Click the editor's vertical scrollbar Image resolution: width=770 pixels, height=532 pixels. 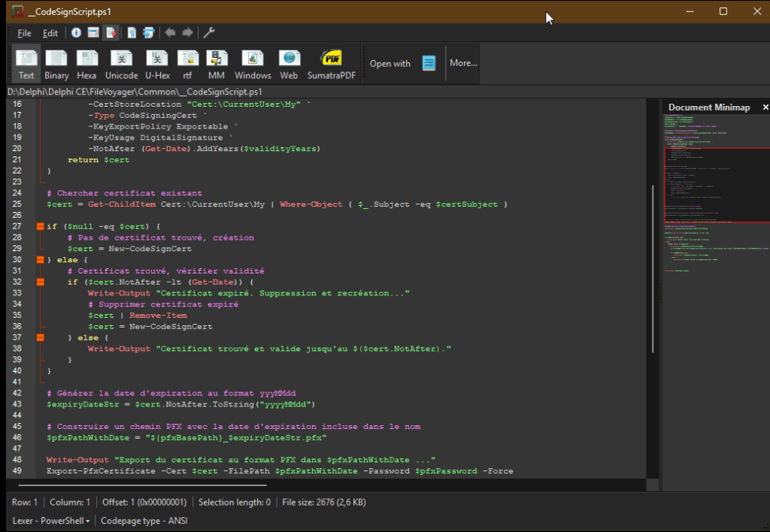tap(652, 271)
